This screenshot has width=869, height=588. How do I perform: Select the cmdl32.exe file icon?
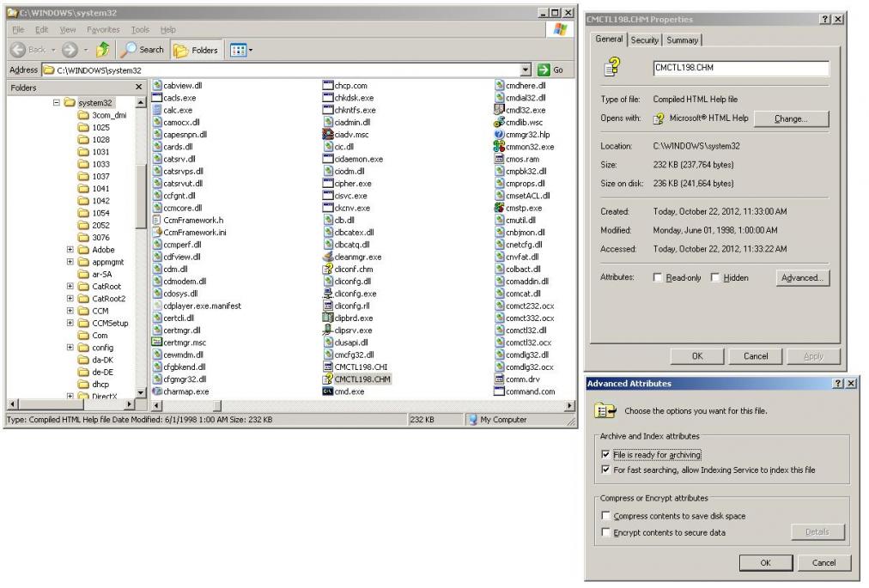pos(499,110)
